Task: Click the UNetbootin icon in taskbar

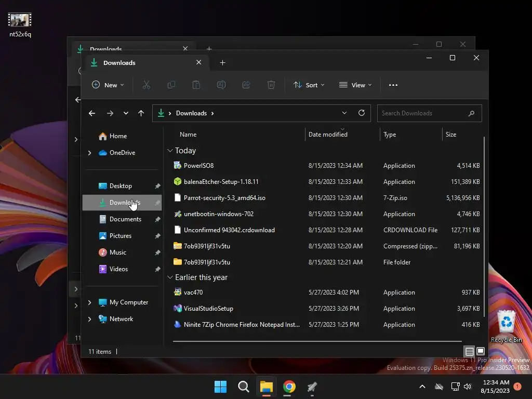Action: [312, 387]
